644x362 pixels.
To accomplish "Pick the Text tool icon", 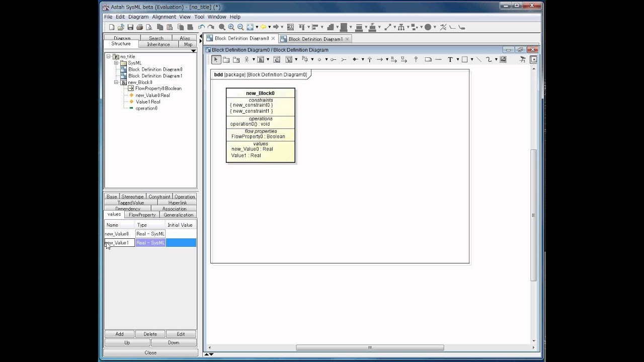I will pos(450,59).
